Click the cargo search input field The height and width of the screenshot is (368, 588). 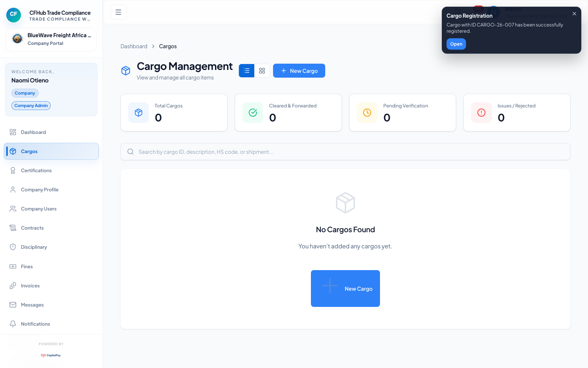[345, 152]
